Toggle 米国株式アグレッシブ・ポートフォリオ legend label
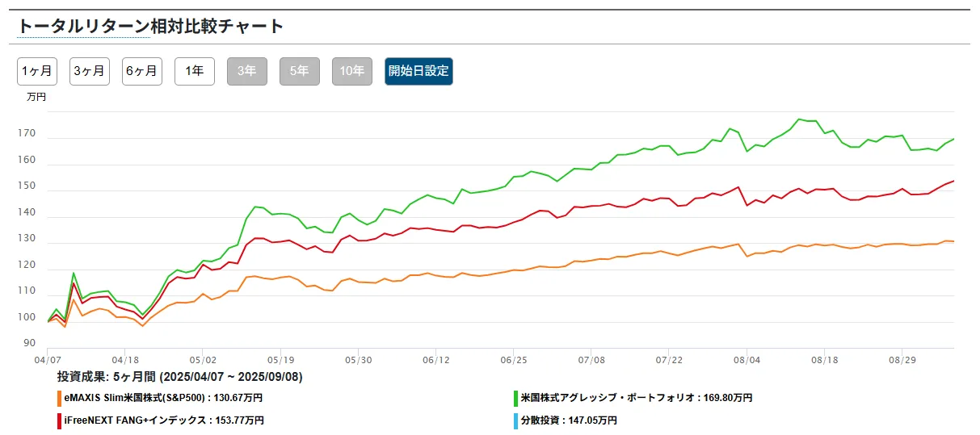Viewport: 980px width, 435px height. pyautogui.click(x=637, y=398)
